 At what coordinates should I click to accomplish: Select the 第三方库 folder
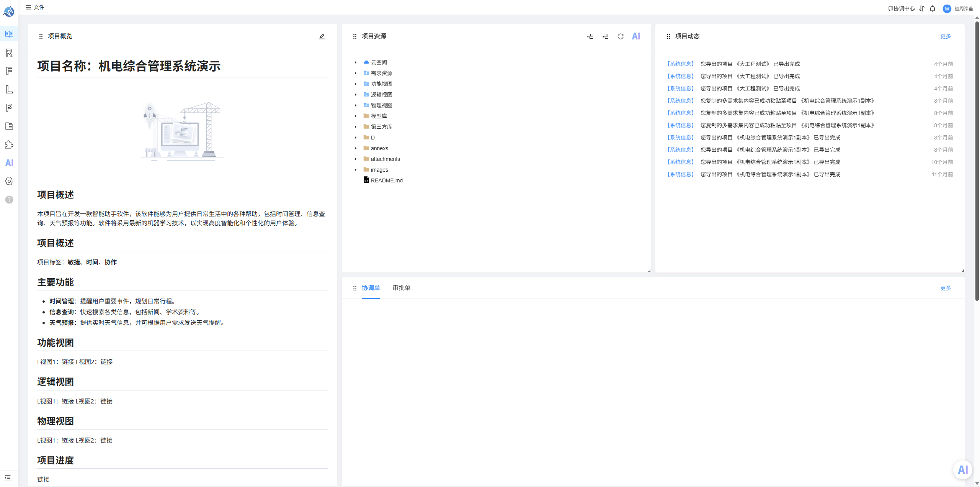click(378, 127)
